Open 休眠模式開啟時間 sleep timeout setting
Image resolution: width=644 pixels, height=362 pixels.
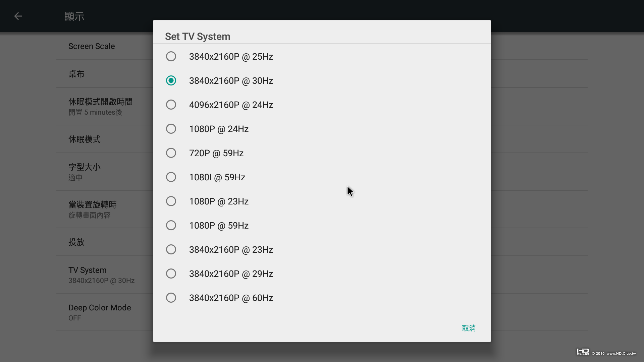point(100,106)
